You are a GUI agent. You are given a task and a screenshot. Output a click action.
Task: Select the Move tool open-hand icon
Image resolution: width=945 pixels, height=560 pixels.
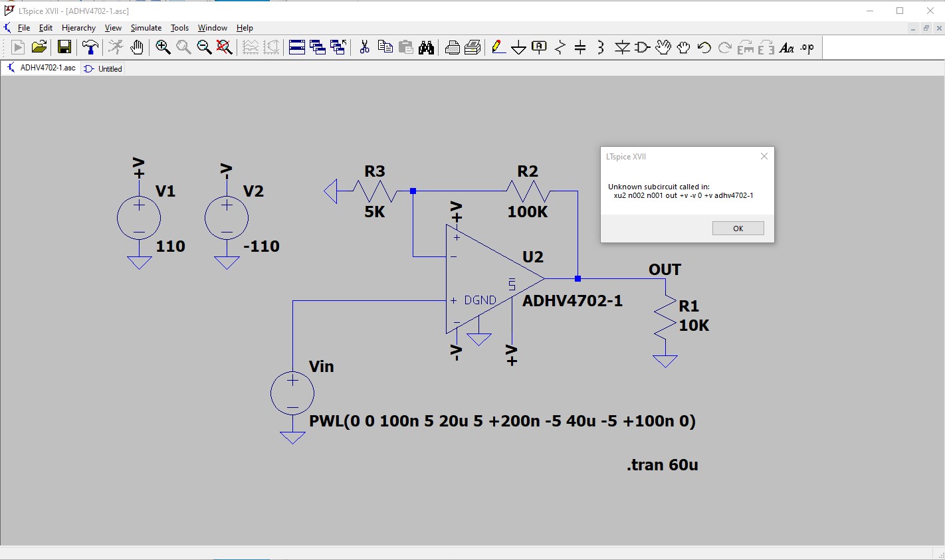(x=663, y=47)
